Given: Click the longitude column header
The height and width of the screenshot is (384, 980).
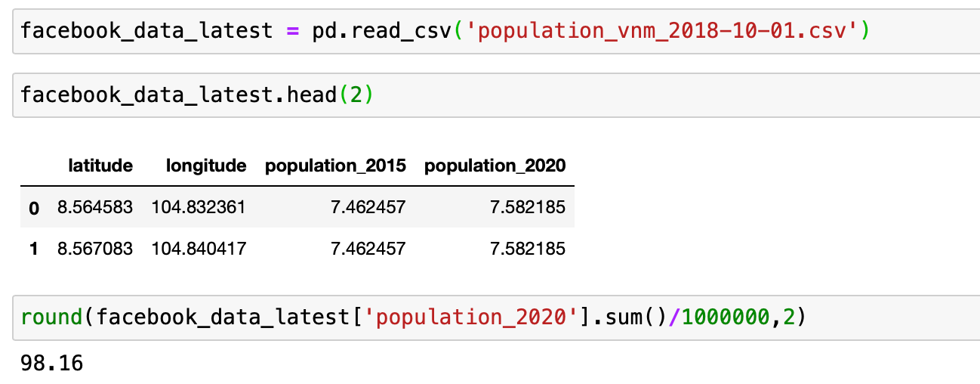Looking at the screenshot, I should tap(206, 166).
